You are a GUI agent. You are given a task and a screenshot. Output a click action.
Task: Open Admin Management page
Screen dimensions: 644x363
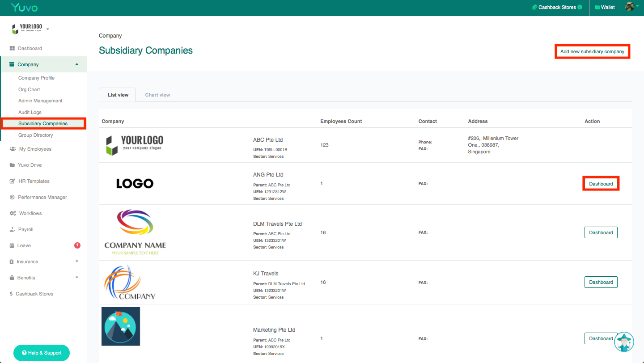(x=40, y=101)
